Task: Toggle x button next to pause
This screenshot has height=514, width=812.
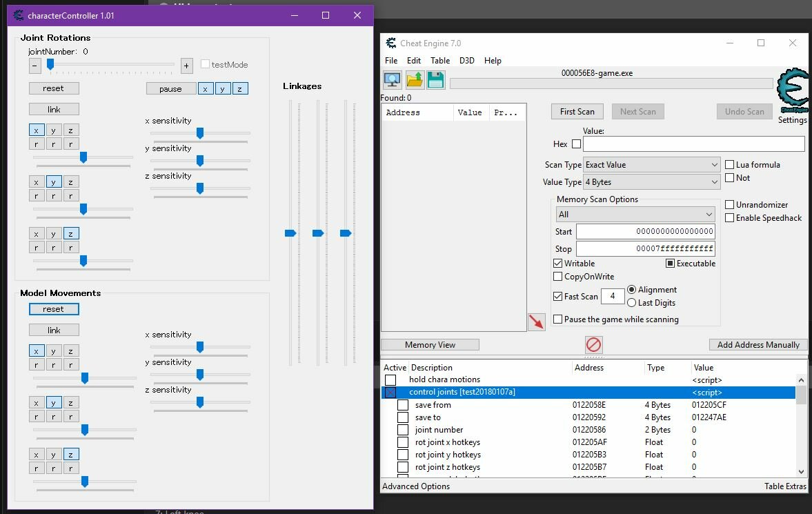Action: (x=206, y=88)
